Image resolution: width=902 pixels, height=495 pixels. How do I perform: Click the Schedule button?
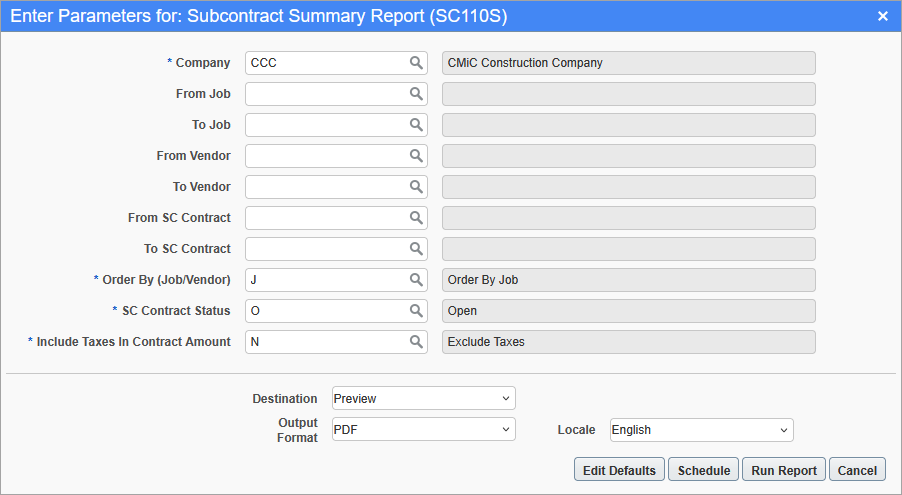click(703, 470)
